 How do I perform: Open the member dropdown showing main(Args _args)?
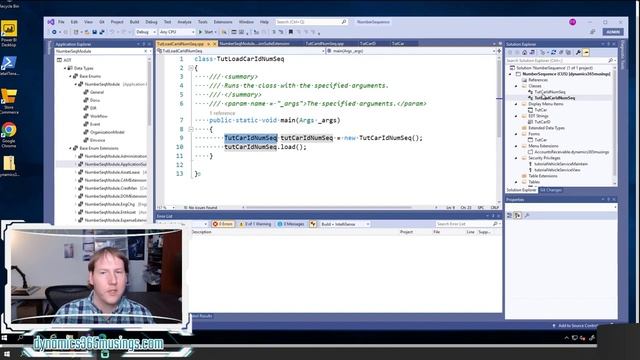[411, 51]
